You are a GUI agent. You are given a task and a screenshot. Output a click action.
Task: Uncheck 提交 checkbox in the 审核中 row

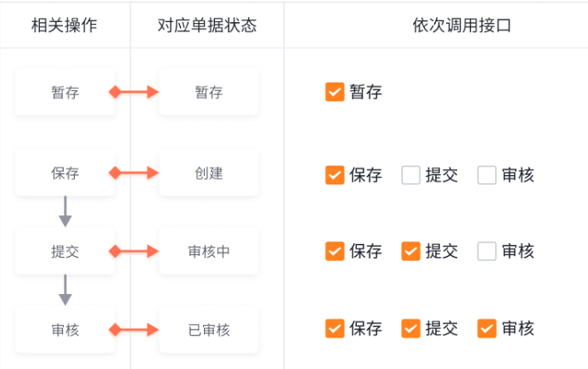410,251
